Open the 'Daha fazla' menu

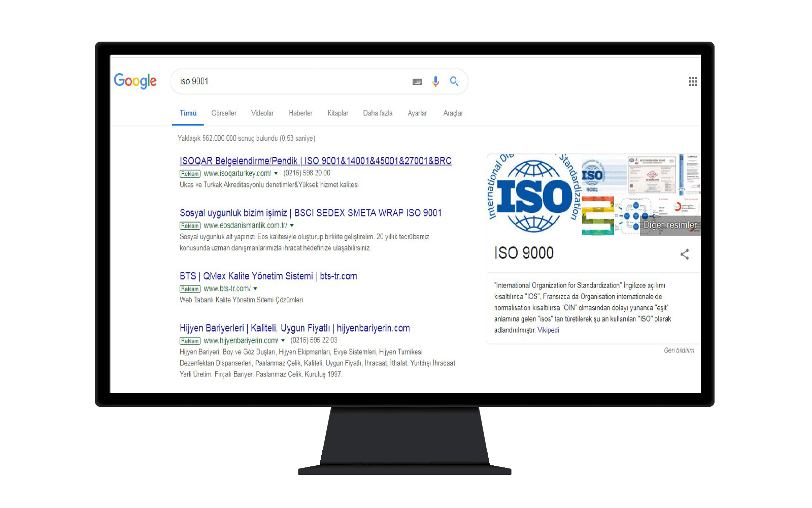coord(378,113)
